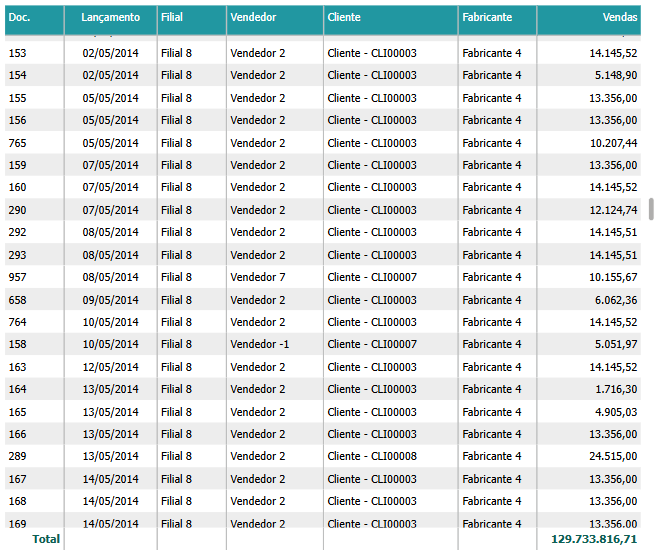The image size is (658, 553).
Task: Select document number 765 cell
Action: [18, 143]
